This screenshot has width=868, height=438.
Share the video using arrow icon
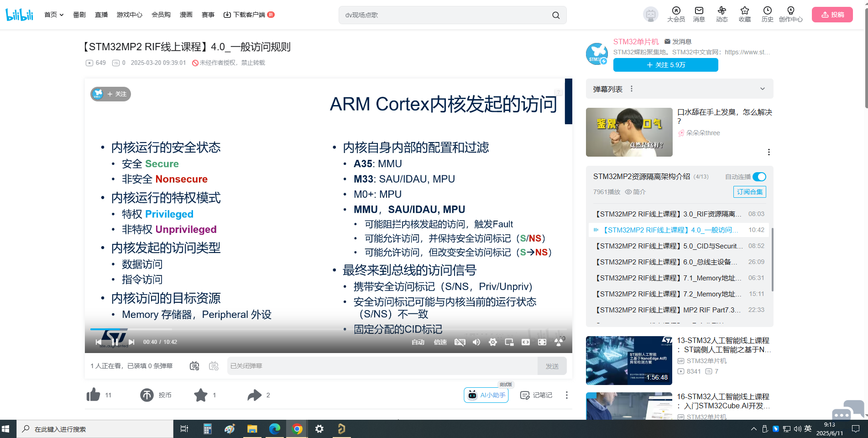coord(254,395)
